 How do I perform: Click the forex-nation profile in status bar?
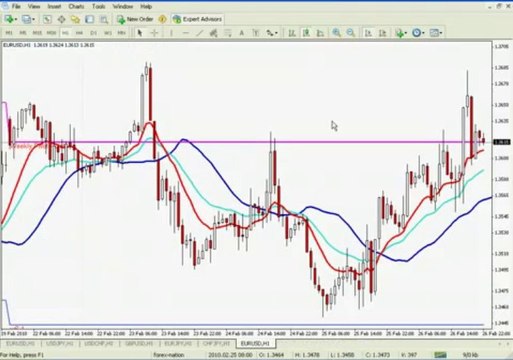[x=169, y=355]
